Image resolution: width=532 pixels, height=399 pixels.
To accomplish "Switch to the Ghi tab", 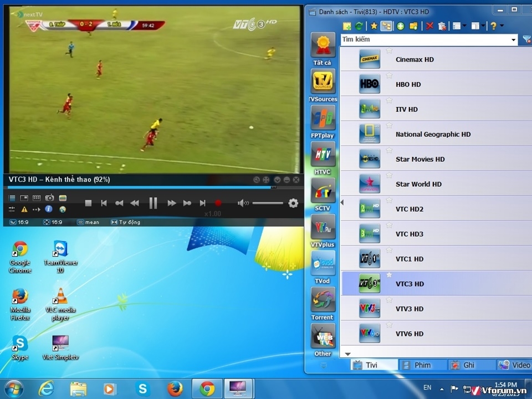I will point(471,365).
